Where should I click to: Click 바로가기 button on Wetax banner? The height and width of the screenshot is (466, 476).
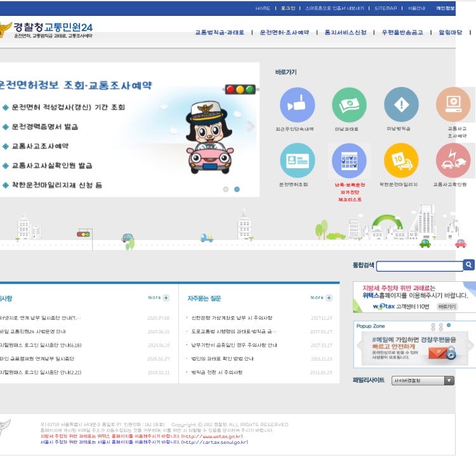point(447,307)
